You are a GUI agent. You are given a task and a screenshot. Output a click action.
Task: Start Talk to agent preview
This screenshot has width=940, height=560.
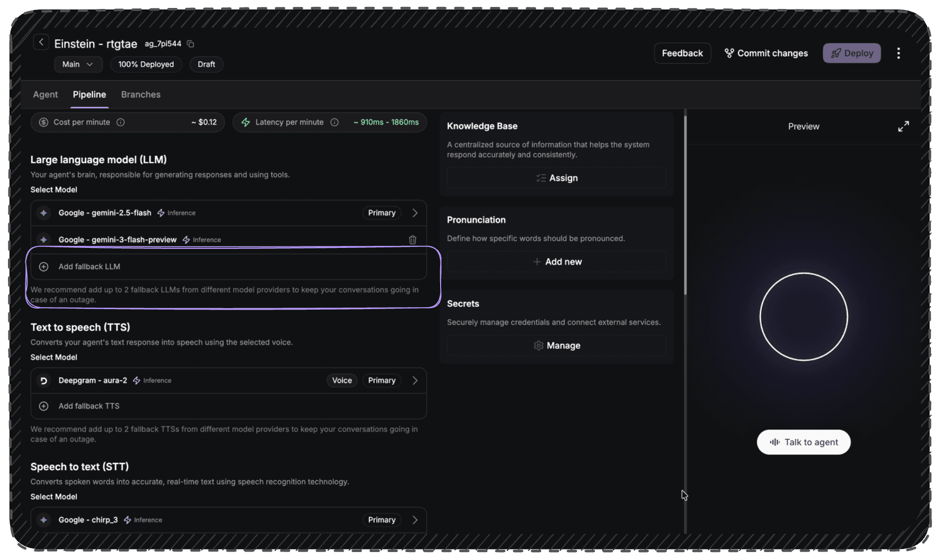tap(804, 443)
